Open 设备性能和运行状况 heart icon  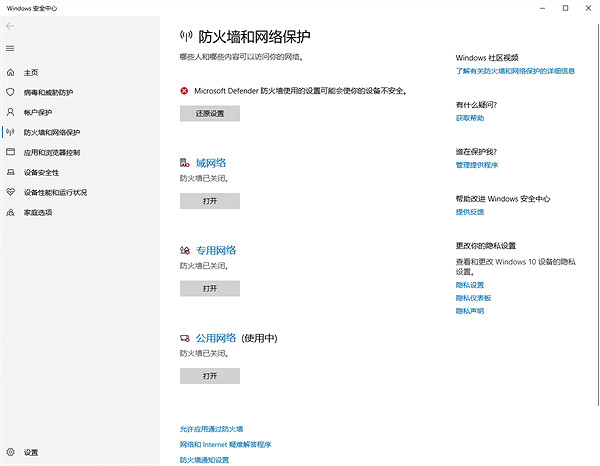pyautogui.click(x=12, y=192)
